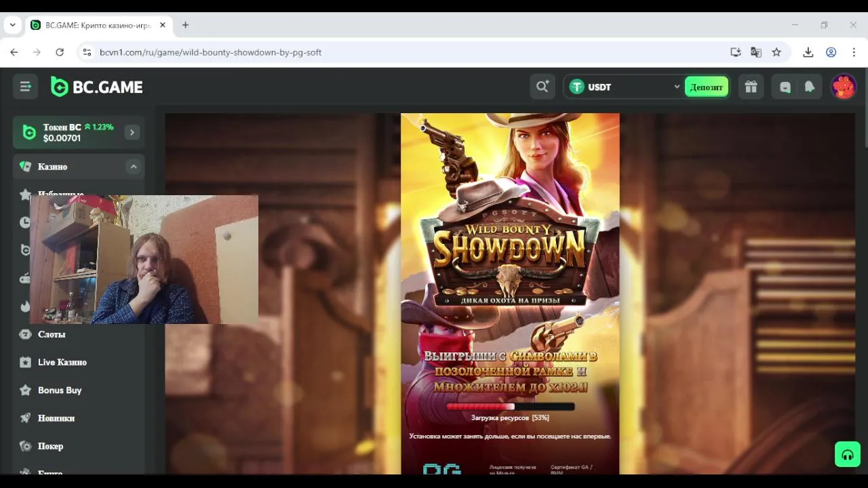Click the Казино cards icon
The image size is (868, 488).
pos(25,167)
